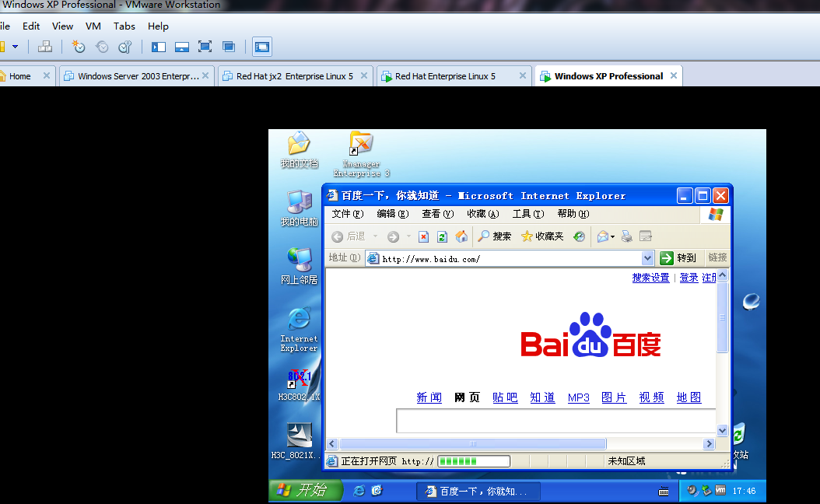Screen dimensions: 820x504
Task: Open the VMware View menu
Action: 62,26
